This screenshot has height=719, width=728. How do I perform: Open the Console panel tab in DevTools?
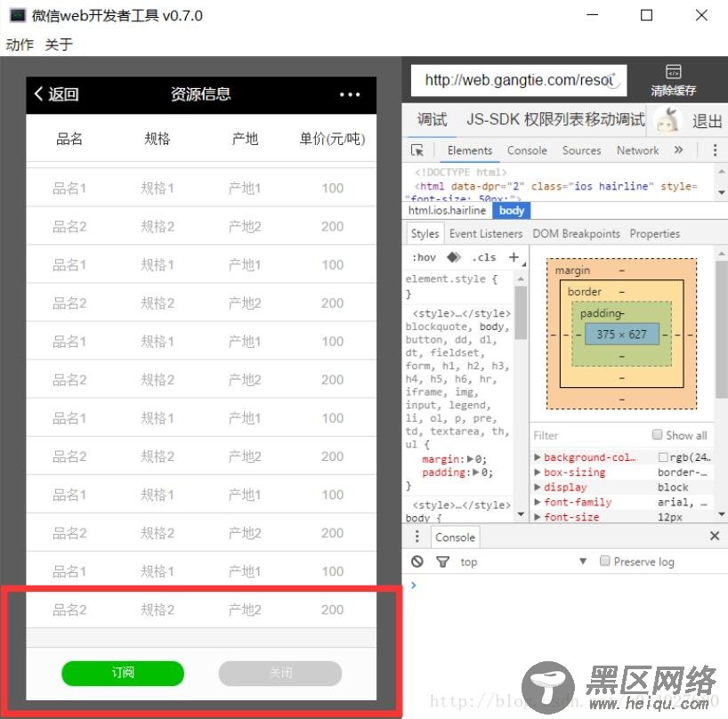(527, 150)
